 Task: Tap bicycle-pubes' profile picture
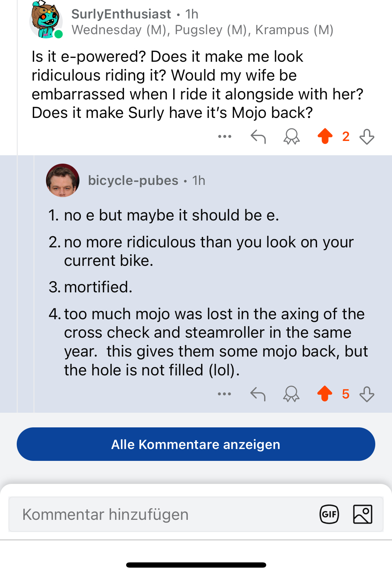63,180
